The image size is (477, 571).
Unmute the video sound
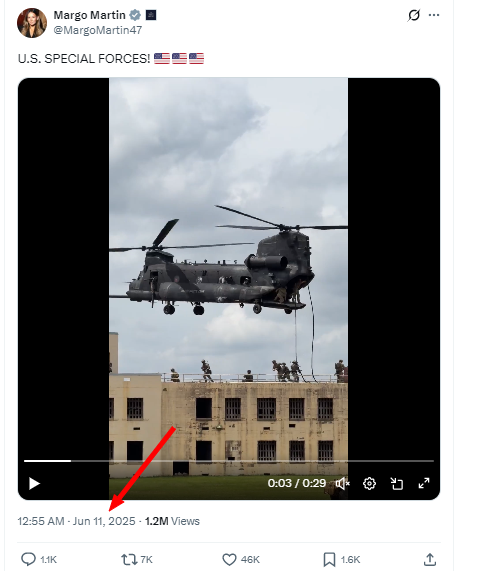tap(342, 484)
